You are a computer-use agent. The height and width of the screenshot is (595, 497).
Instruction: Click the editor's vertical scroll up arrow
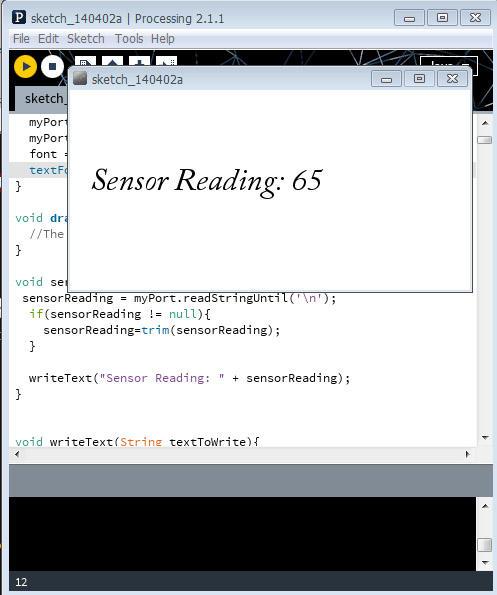point(485,123)
